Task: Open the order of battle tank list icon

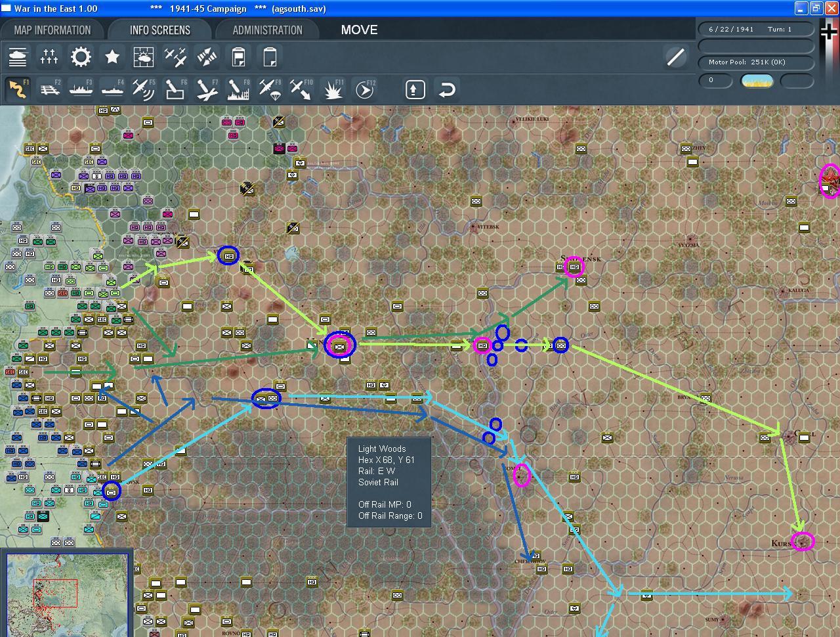Action: [18, 57]
